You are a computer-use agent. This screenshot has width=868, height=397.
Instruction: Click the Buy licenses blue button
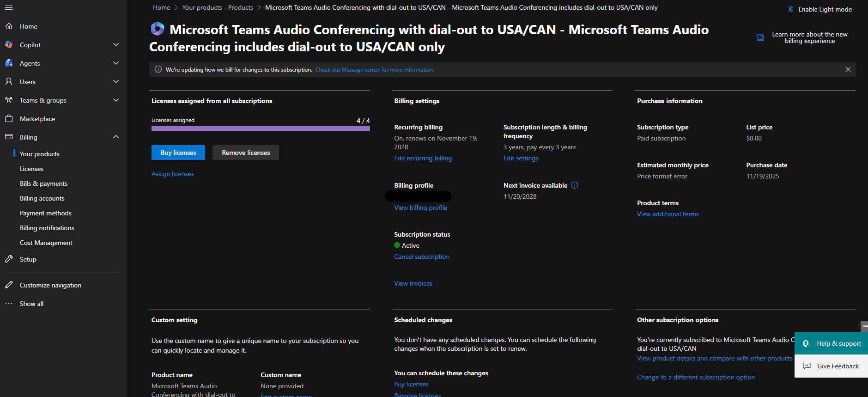pos(178,153)
